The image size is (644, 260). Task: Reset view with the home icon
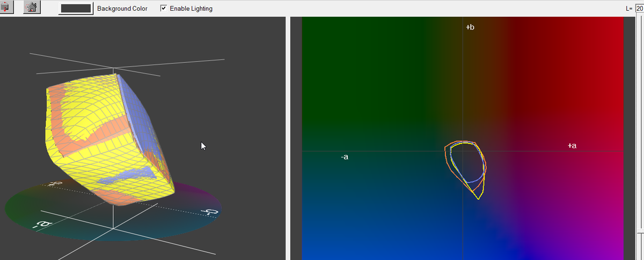(x=32, y=8)
